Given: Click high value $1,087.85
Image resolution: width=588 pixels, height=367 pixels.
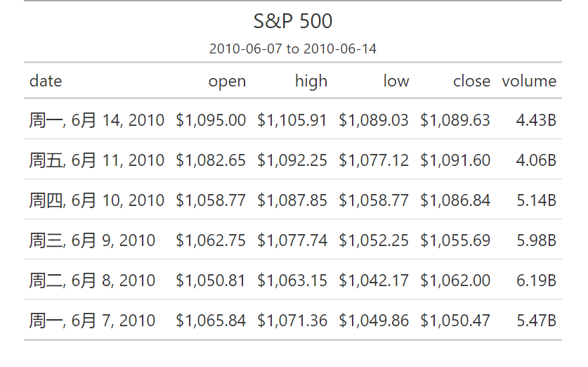Looking at the screenshot, I should (x=292, y=200).
